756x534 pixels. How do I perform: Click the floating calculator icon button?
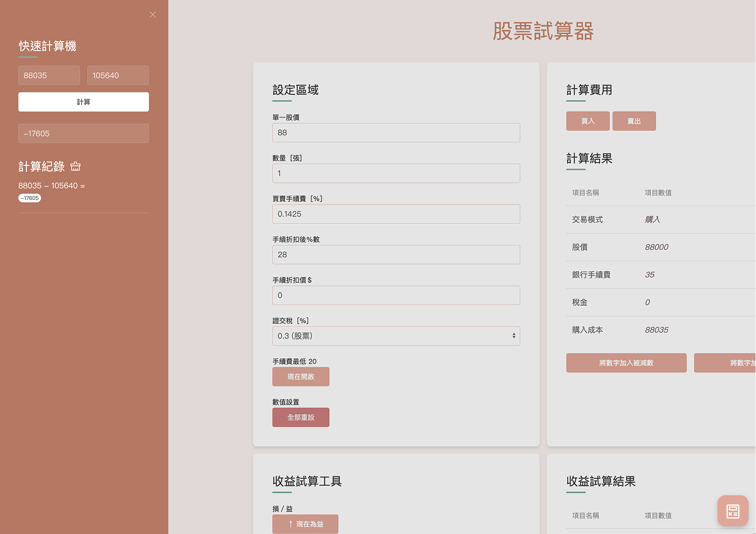(x=732, y=511)
